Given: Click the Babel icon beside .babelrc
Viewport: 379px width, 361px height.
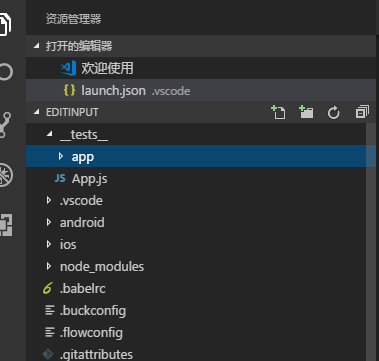Looking at the screenshot, I should click(x=48, y=288).
